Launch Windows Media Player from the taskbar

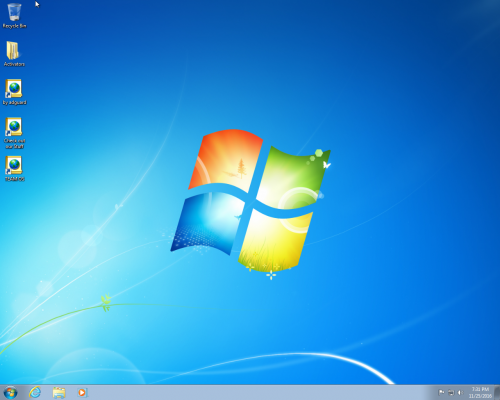coord(82,393)
